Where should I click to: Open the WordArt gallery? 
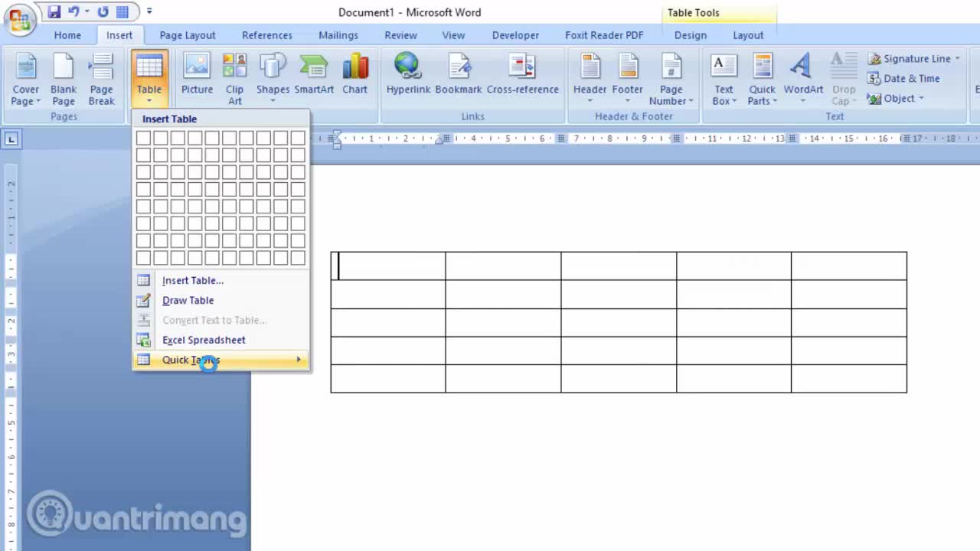pyautogui.click(x=803, y=80)
